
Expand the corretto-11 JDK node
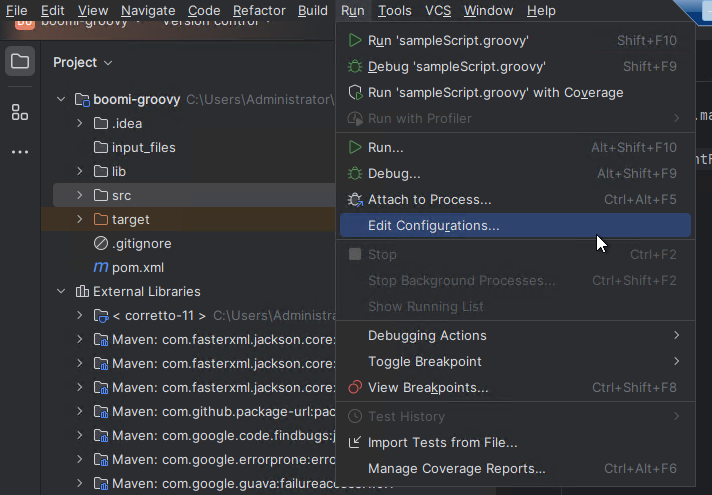point(79,315)
